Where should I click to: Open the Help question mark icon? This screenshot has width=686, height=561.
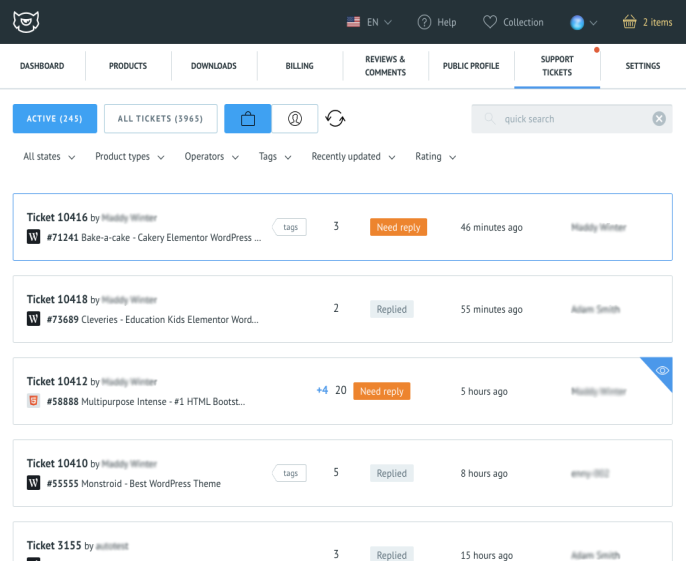click(424, 22)
